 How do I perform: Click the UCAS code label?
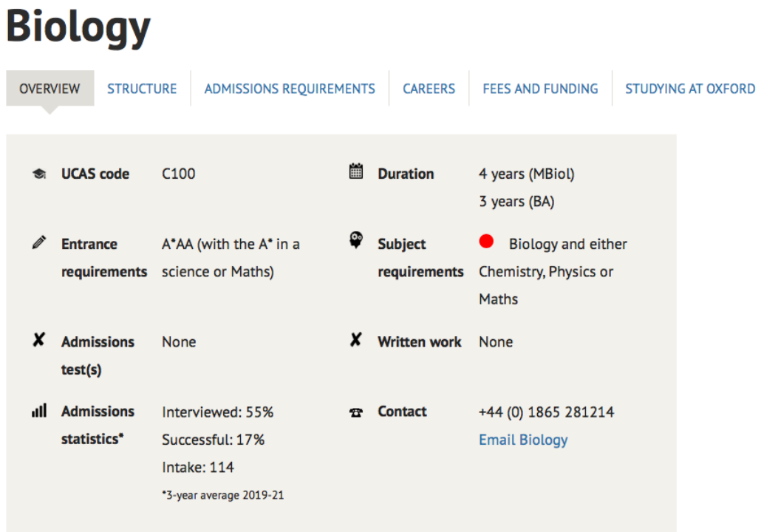coord(95,174)
